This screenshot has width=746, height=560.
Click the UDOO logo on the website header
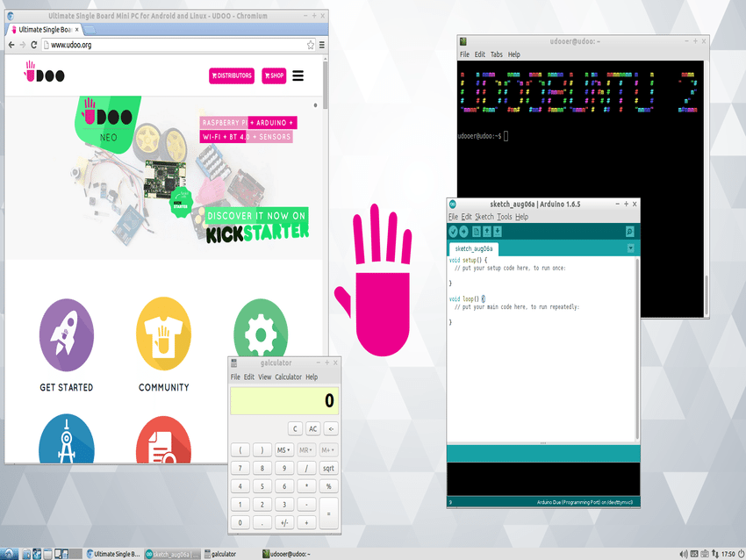(x=44, y=72)
